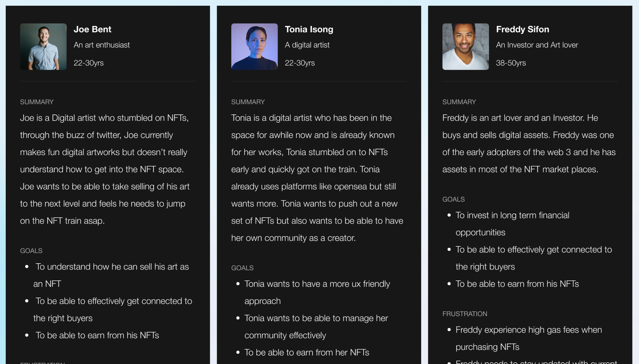Click bullet 'To invest in long term financial opportunities'

point(512,223)
